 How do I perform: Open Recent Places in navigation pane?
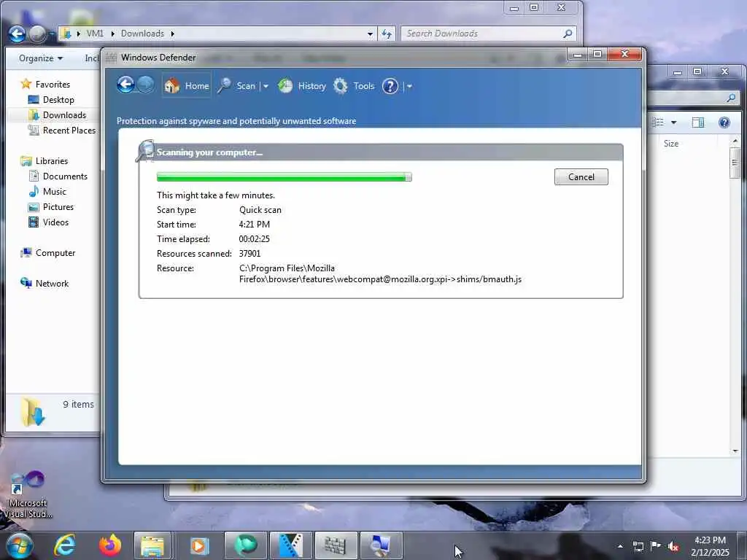coord(69,130)
